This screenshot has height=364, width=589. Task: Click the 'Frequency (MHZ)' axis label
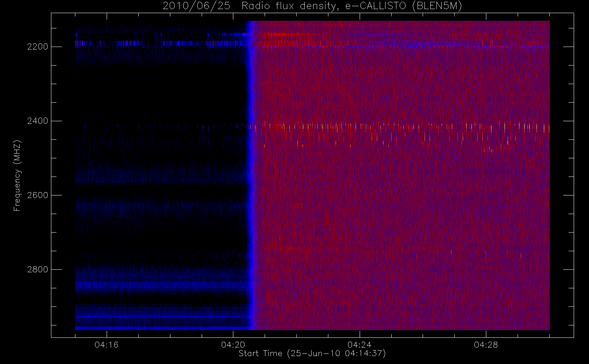pyautogui.click(x=17, y=175)
